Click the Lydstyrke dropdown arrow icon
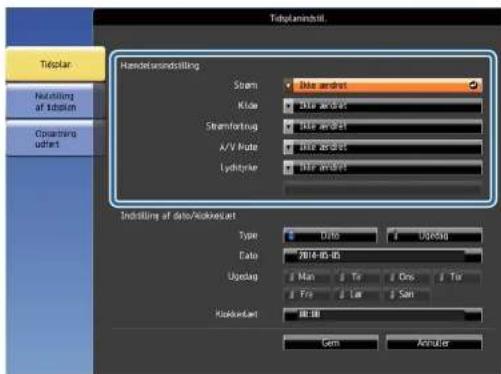This screenshot has width=501, height=374. 288,168
